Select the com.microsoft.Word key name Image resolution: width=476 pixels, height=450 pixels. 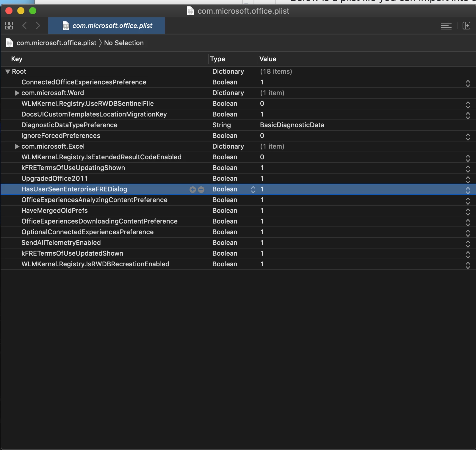53,93
